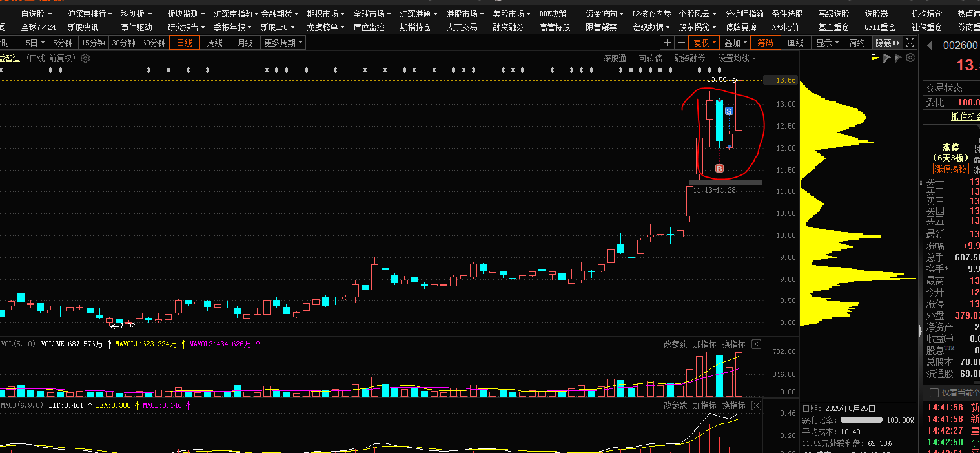Switch to 5分钟 period tab

coord(63,43)
